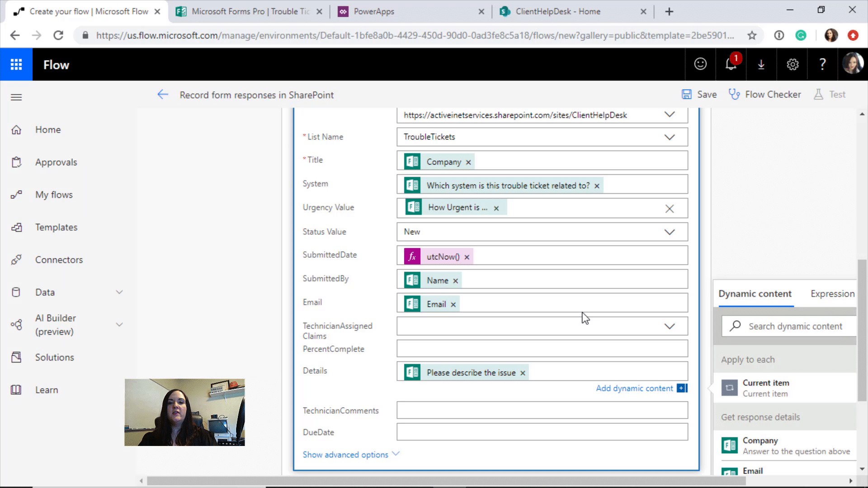
Task: Expand Show advanced options
Action: tap(351, 454)
